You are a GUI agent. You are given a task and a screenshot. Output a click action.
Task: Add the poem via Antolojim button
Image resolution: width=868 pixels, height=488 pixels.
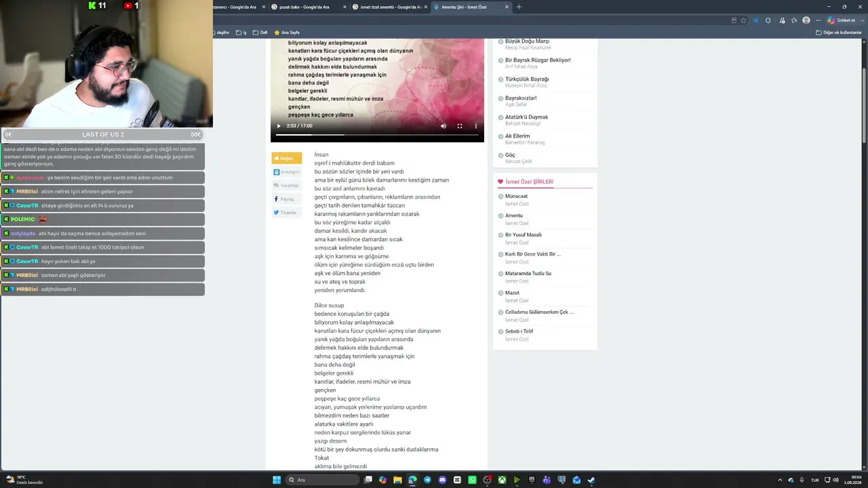(x=286, y=172)
